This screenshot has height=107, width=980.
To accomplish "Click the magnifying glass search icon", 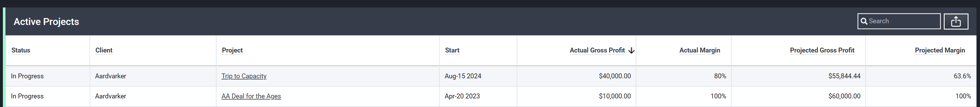I will point(864,21).
